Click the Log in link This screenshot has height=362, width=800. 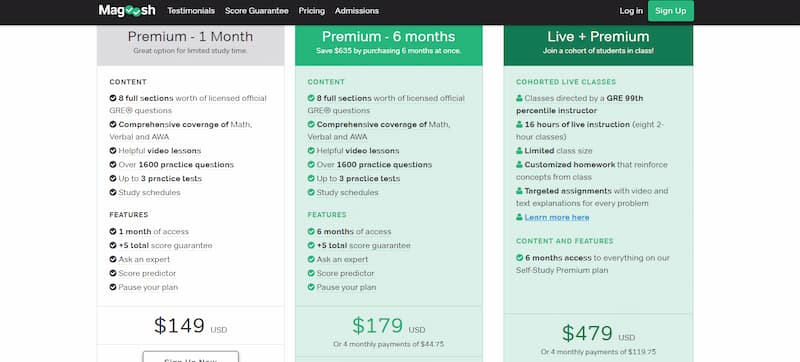pyautogui.click(x=631, y=11)
